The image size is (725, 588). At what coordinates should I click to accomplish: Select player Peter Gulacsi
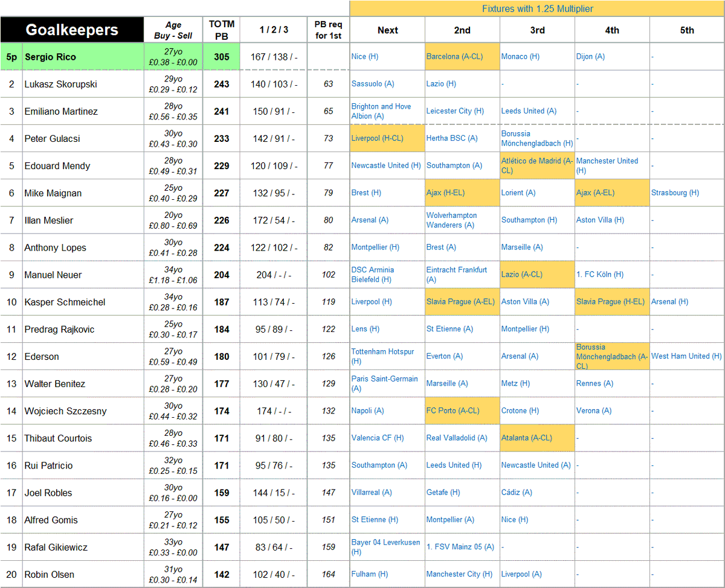52,138
